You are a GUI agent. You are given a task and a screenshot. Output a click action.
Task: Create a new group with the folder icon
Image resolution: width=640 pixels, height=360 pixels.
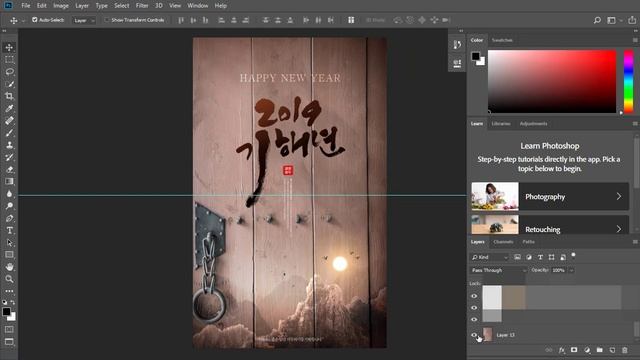(599, 350)
